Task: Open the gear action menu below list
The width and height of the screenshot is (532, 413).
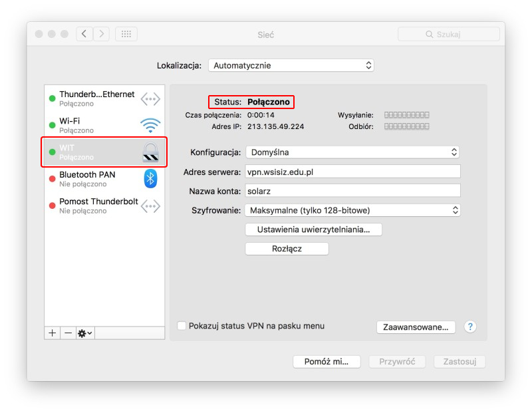Action: click(85, 333)
